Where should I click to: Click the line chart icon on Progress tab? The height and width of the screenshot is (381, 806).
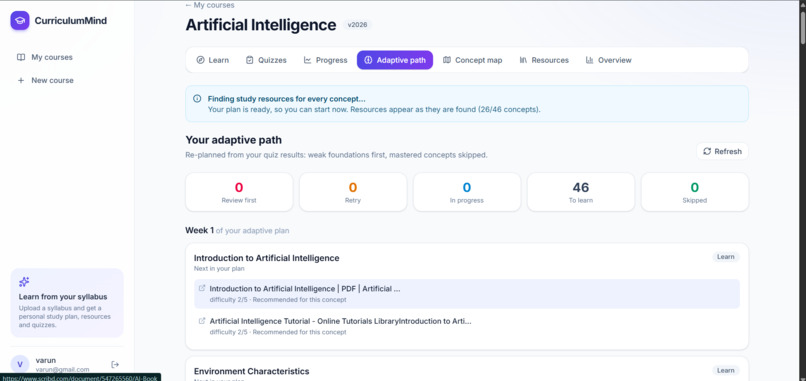[307, 60]
